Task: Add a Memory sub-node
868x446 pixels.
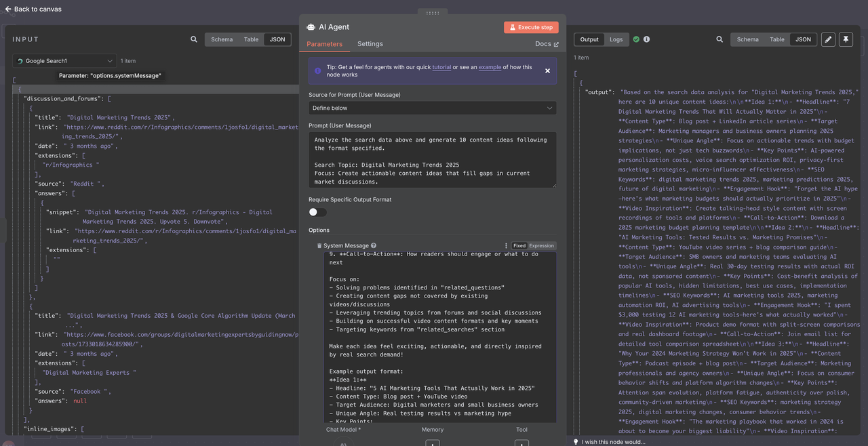Action: click(x=432, y=443)
